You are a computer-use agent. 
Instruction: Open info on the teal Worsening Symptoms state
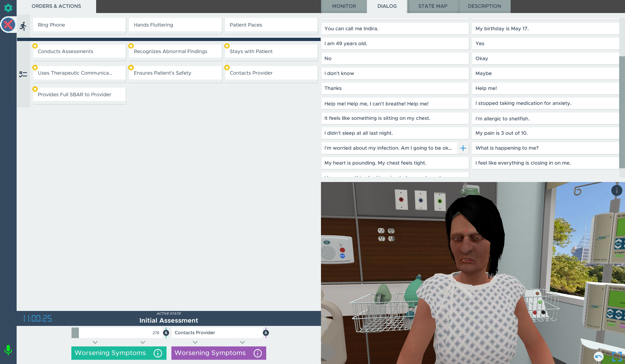[x=158, y=353]
